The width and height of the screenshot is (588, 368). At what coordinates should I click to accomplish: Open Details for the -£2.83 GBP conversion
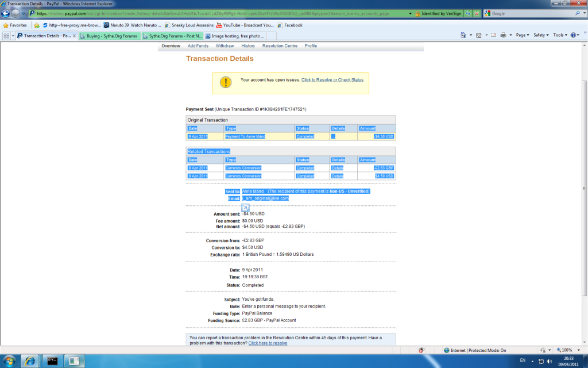point(338,168)
